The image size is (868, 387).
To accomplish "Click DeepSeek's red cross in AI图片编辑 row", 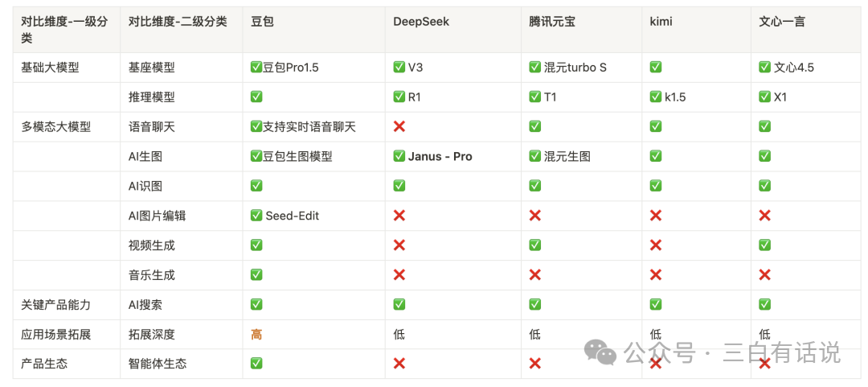I will (399, 215).
